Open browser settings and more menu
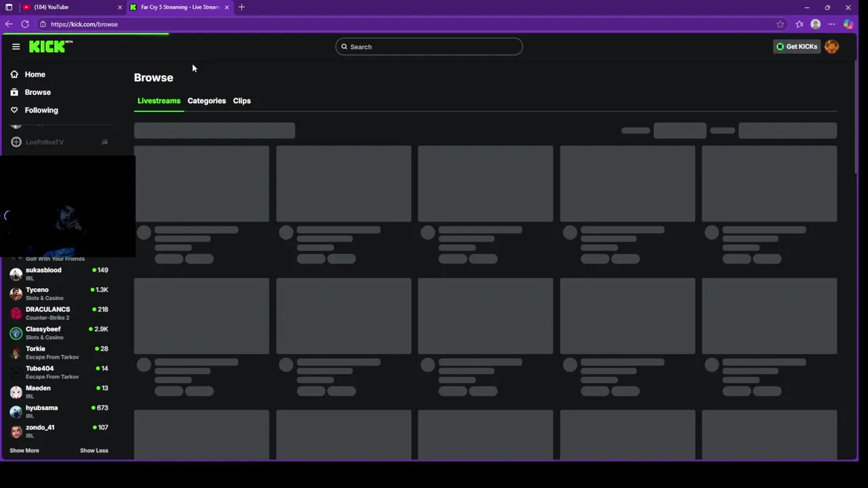868x488 pixels. click(x=831, y=24)
